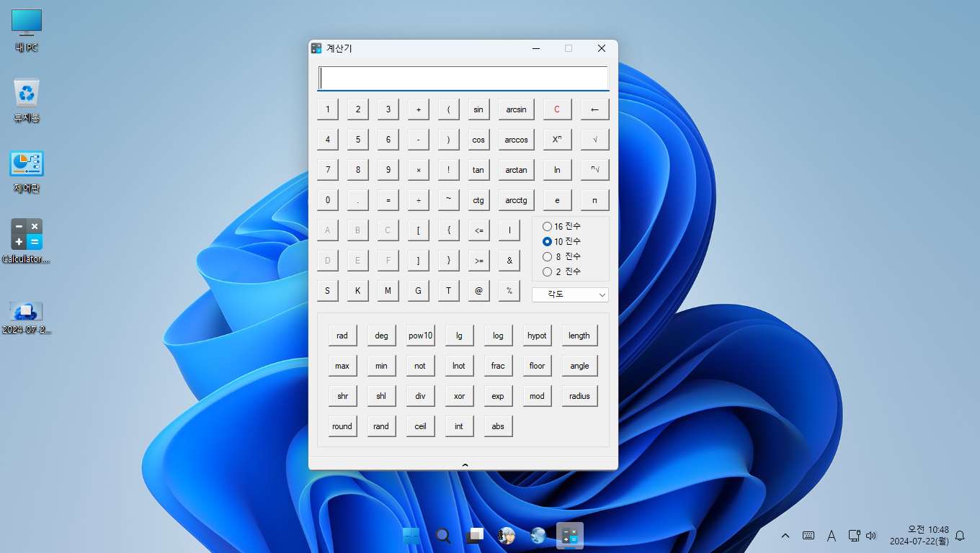Insert the π constant
Screen dimensions: 980x553
click(594, 200)
